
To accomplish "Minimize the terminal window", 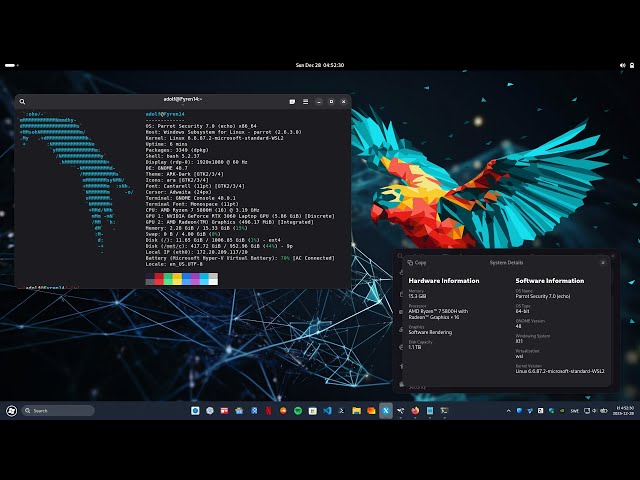I will tap(319, 102).
